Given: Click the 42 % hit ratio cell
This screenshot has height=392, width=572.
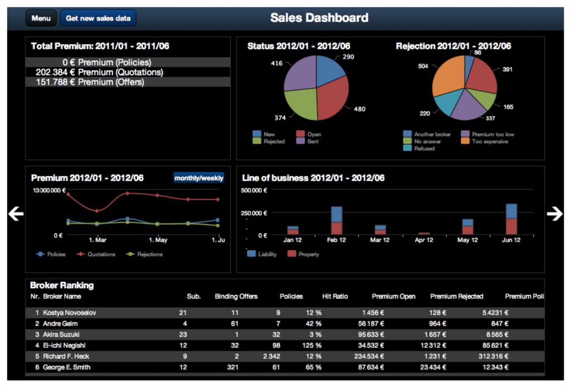Looking at the screenshot, I should (314, 324).
